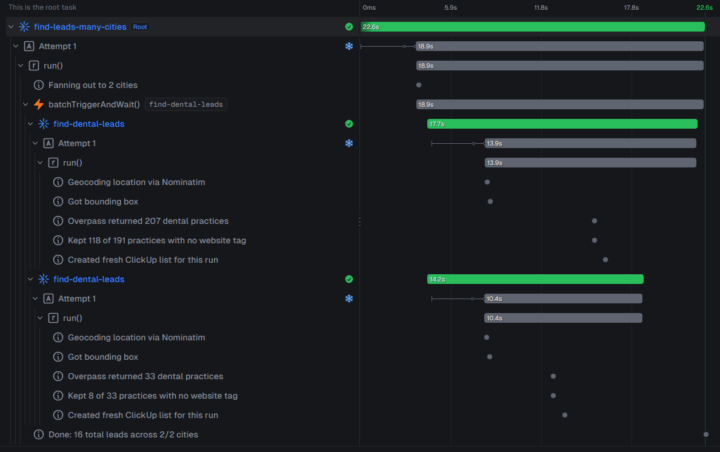Collapse the first find-dental-leads task
Viewport: 720px width, 452px height.
pyautogui.click(x=30, y=124)
